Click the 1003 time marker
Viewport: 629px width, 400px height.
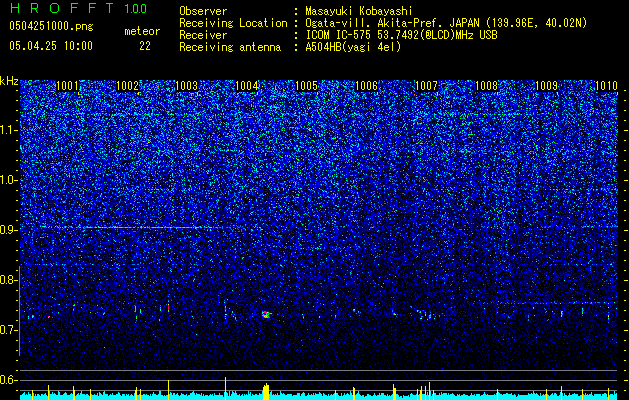187,86
